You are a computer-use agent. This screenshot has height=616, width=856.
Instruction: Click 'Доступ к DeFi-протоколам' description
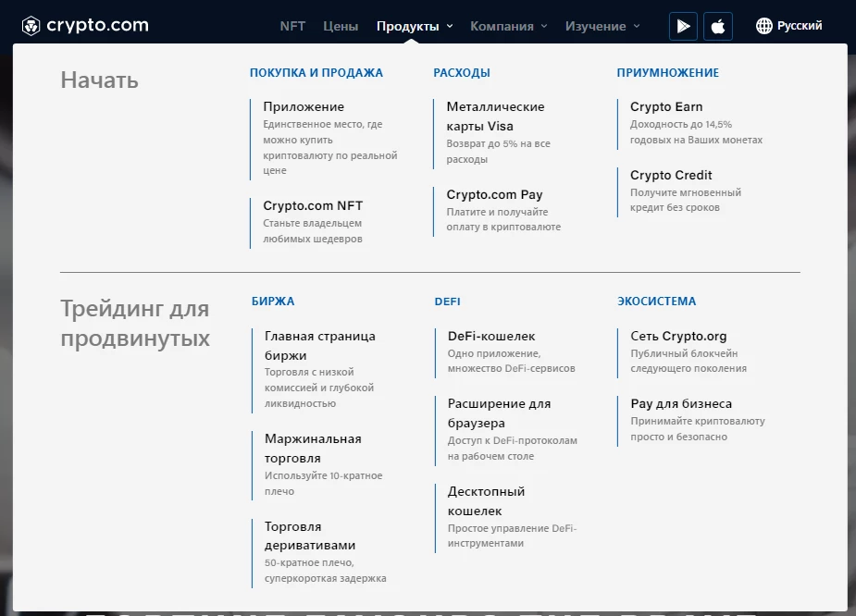point(512,440)
